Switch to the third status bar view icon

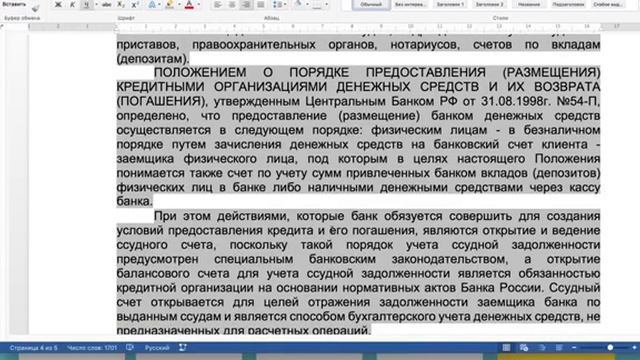[x=542, y=347]
